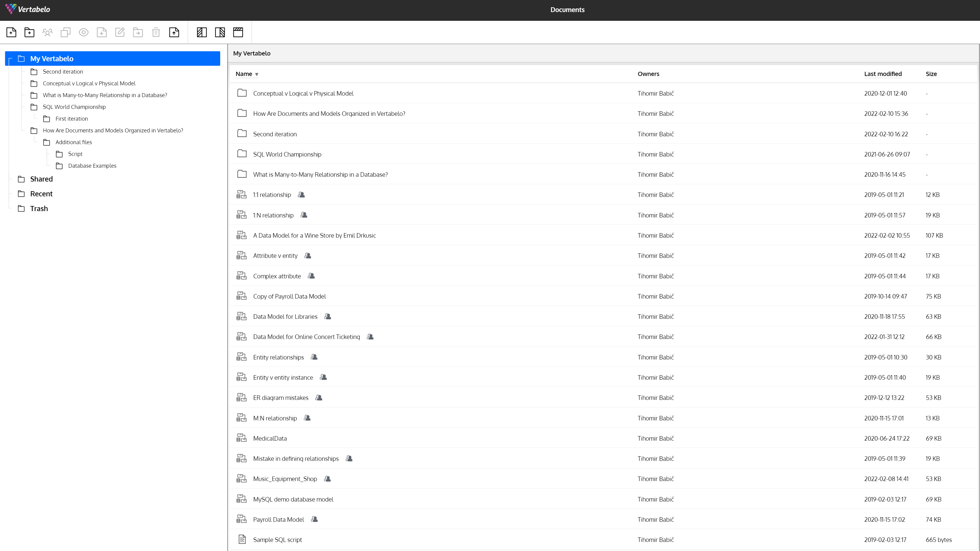Click the delete trash toolbar icon
Viewport: 980px width, 551px height.
(x=156, y=32)
